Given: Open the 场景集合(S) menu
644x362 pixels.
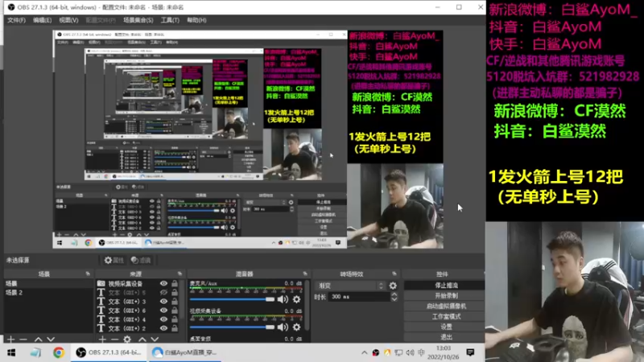Looking at the screenshot, I should coord(138,20).
